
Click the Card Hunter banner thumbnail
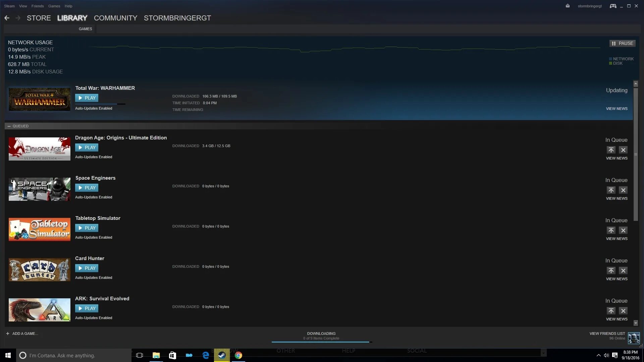coord(40,269)
